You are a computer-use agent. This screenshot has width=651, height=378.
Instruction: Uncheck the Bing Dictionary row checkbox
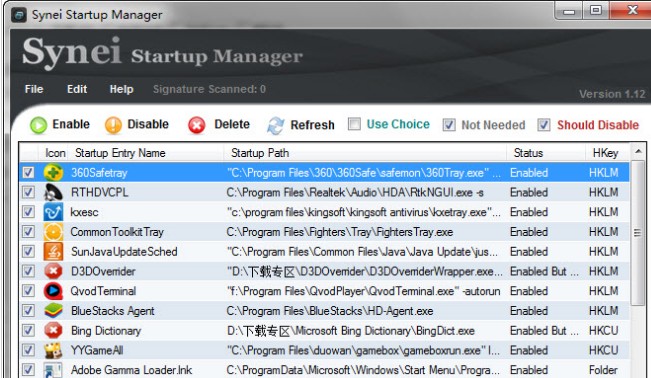(x=28, y=331)
